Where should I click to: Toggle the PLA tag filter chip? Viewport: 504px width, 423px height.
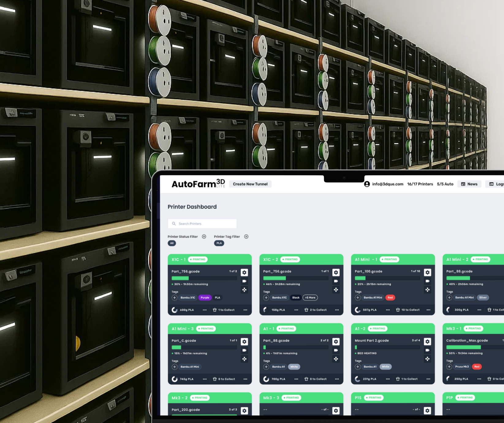[x=219, y=243]
